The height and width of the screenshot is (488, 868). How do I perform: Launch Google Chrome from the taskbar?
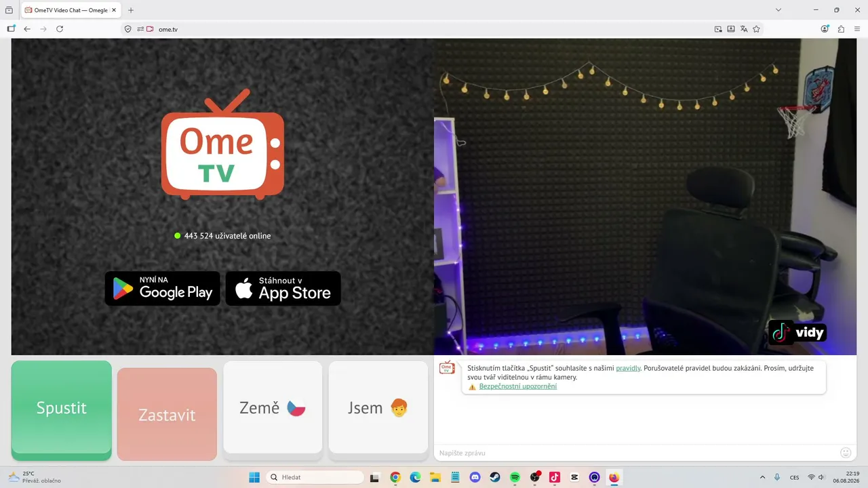click(395, 477)
